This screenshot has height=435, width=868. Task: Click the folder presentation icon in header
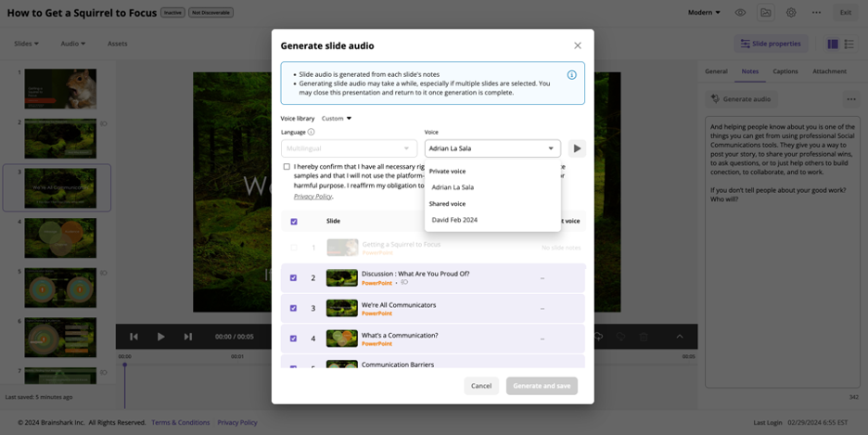coord(766,12)
